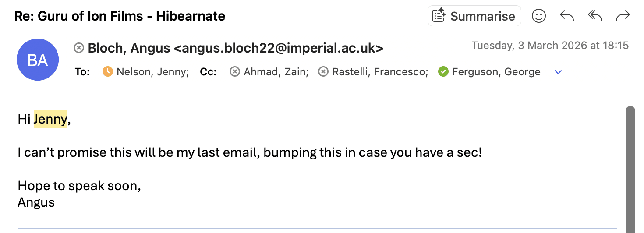Expand the full recipients list chevron

coord(558,72)
